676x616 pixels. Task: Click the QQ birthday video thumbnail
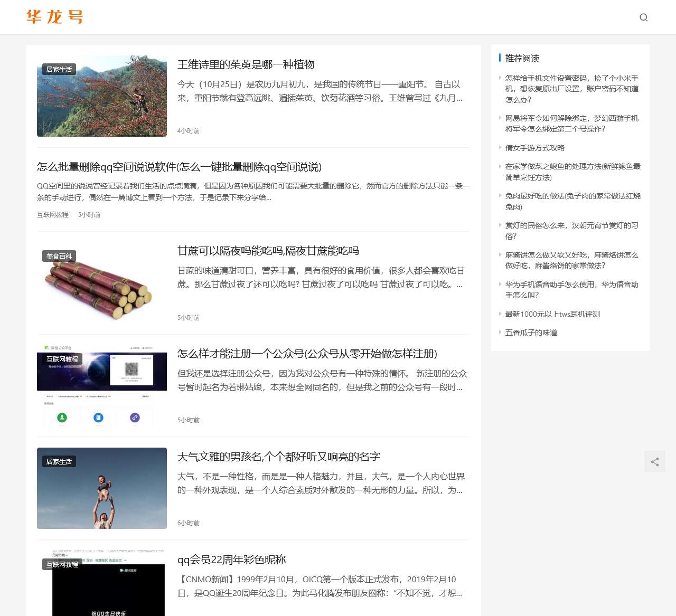tap(102, 583)
